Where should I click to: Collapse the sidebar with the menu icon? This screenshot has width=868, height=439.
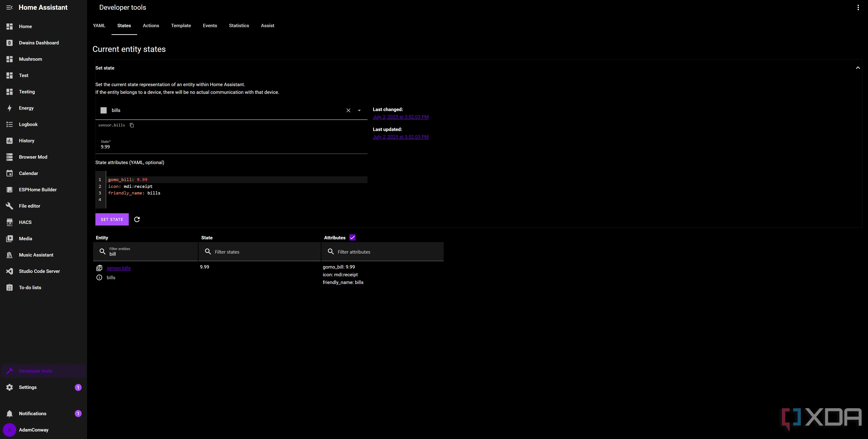click(10, 7)
